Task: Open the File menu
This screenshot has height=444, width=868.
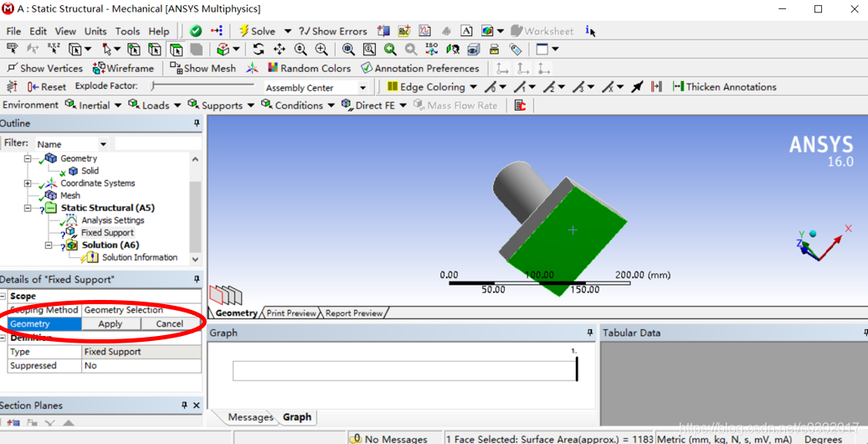Action: click(x=14, y=31)
